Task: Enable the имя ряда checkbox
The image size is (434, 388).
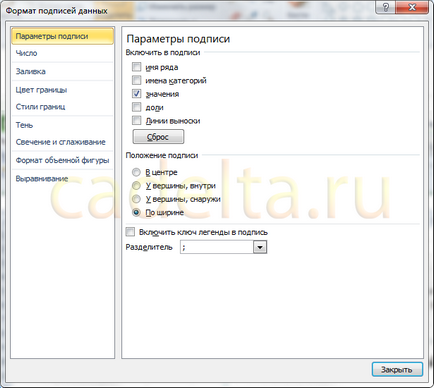Action: click(137, 67)
